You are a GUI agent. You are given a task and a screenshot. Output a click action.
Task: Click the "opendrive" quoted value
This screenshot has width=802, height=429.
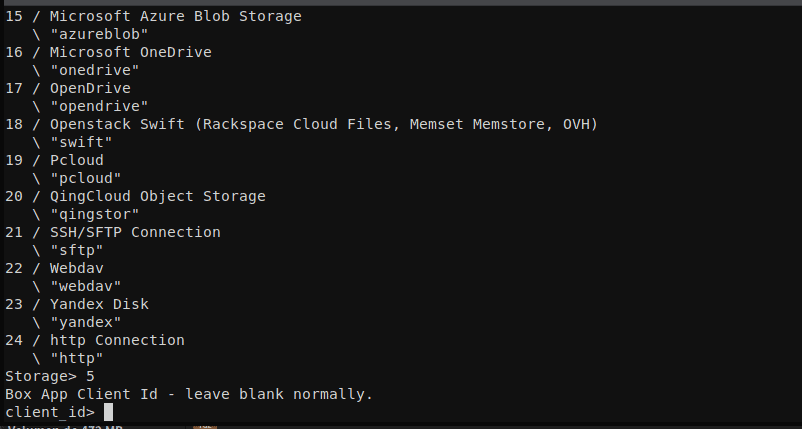pyautogui.click(x=99, y=106)
